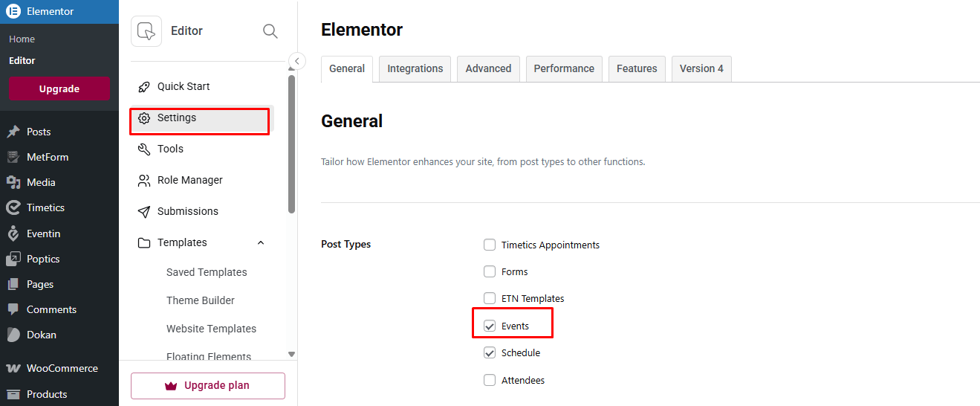The height and width of the screenshot is (406, 980).
Task: Click the search magnifier icon in Editor panel
Action: coord(270,31)
